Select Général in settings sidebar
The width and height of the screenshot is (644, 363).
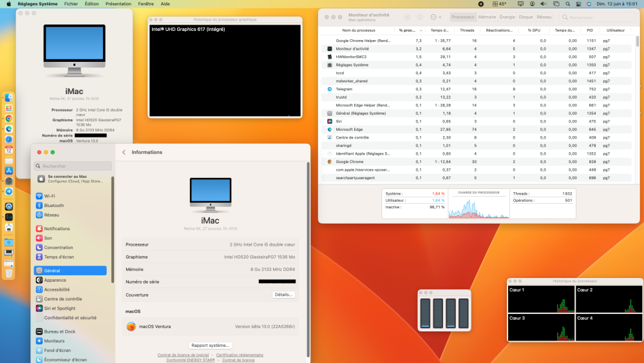[70, 271]
